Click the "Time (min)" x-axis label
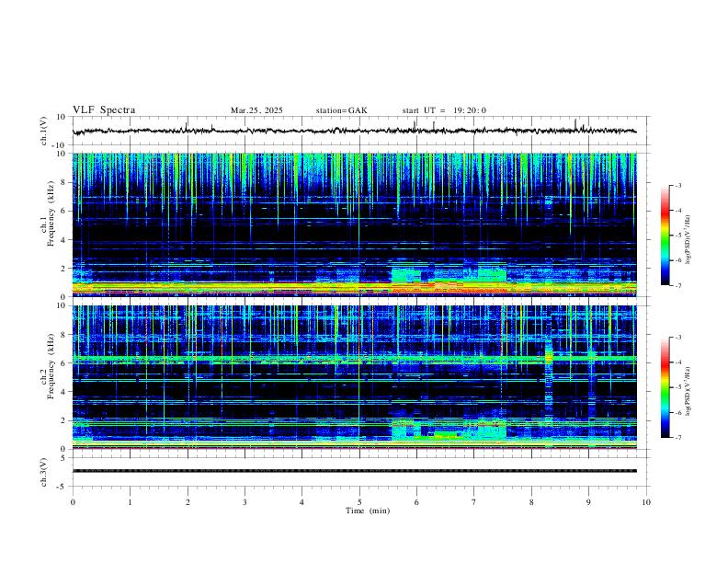Viewport: 728px width, 563px height. (368, 511)
